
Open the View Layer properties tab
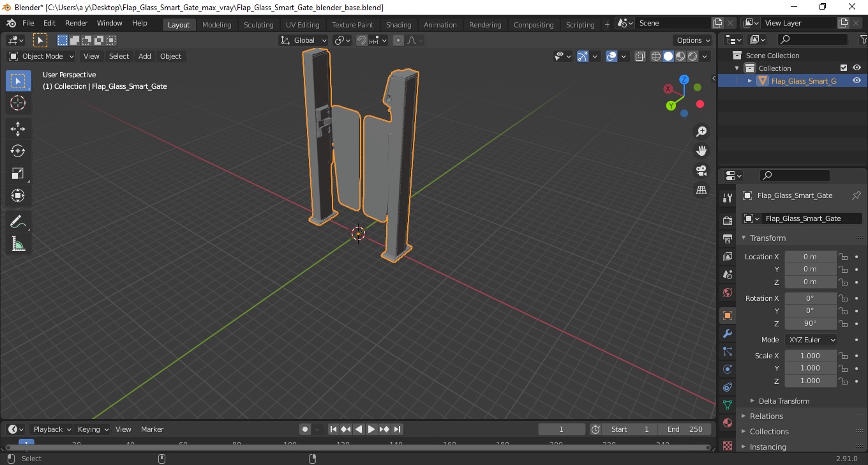tap(728, 256)
